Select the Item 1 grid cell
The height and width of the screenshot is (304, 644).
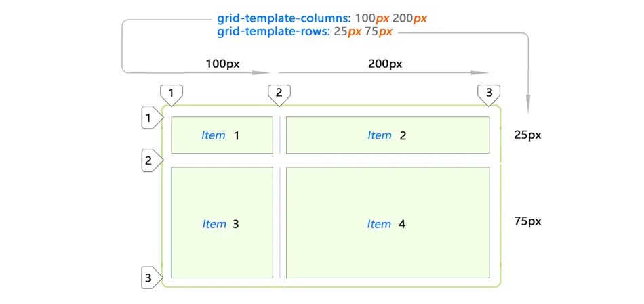coord(221,135)
